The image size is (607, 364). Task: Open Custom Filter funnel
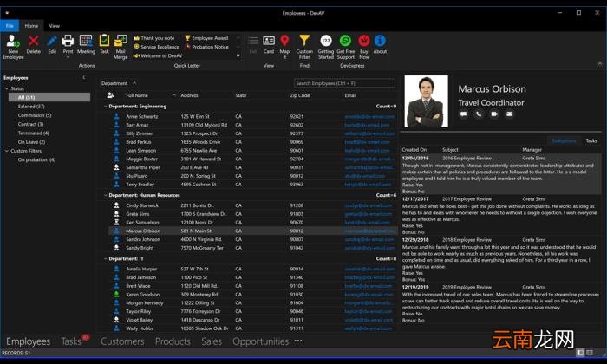click(304, 41)
